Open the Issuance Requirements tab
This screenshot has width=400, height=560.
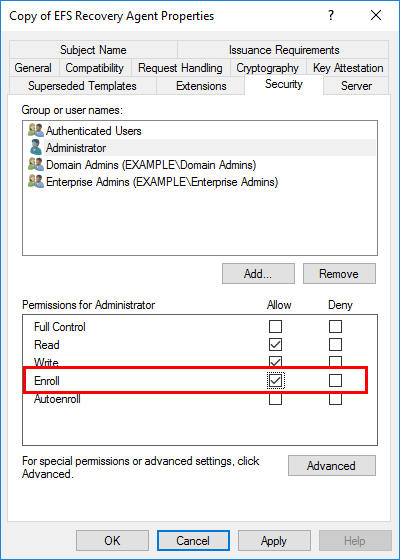click(x=284, y=50)
